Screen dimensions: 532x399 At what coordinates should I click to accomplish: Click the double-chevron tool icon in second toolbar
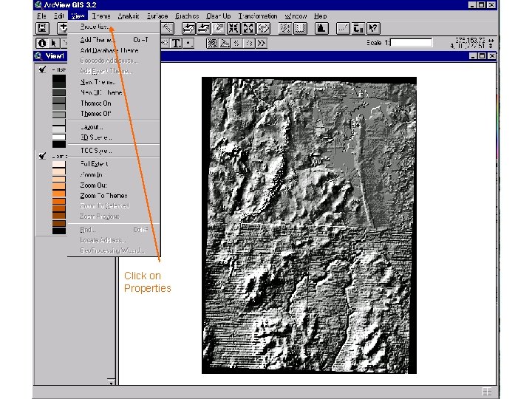(x=262, y=43)
